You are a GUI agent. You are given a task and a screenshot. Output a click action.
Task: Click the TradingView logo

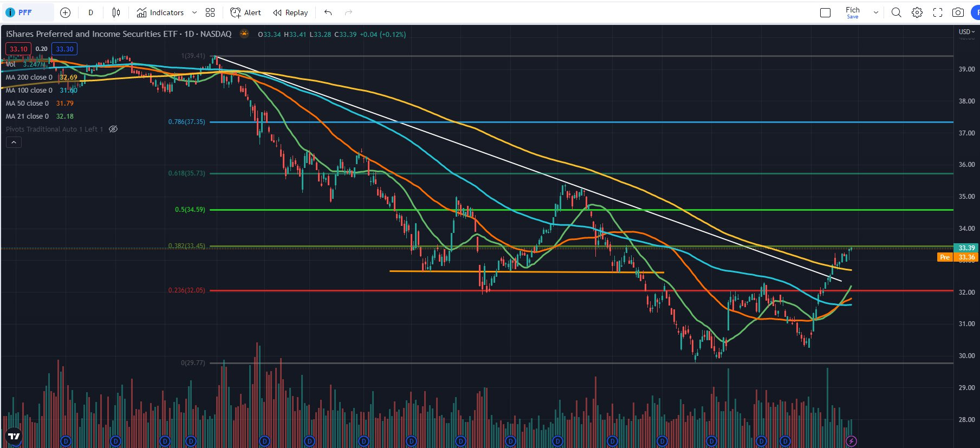tap(14, 436)
